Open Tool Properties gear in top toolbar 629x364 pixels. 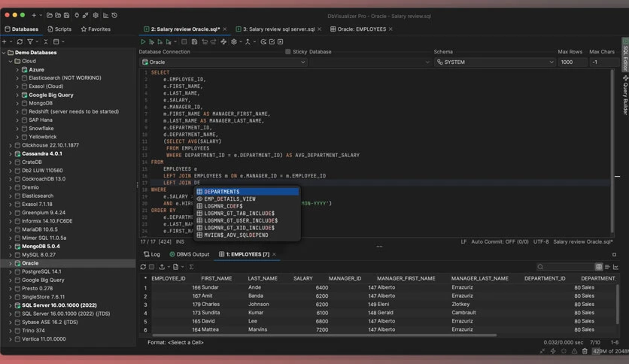[96, 15]
